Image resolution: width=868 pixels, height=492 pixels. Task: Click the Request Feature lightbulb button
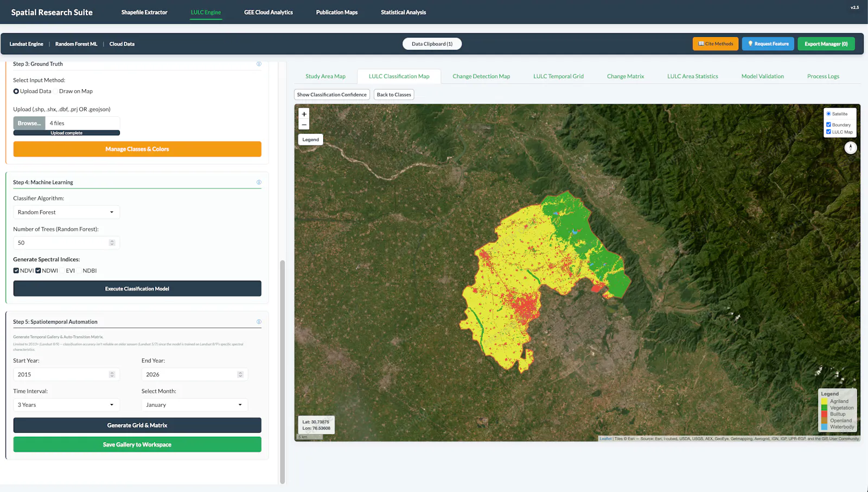click(x=768, y=44)
